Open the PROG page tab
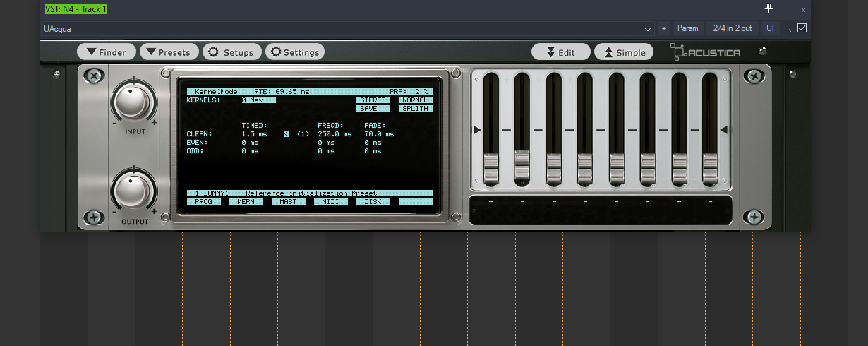Viewport: 868px width, 346px height. [204, 202]
